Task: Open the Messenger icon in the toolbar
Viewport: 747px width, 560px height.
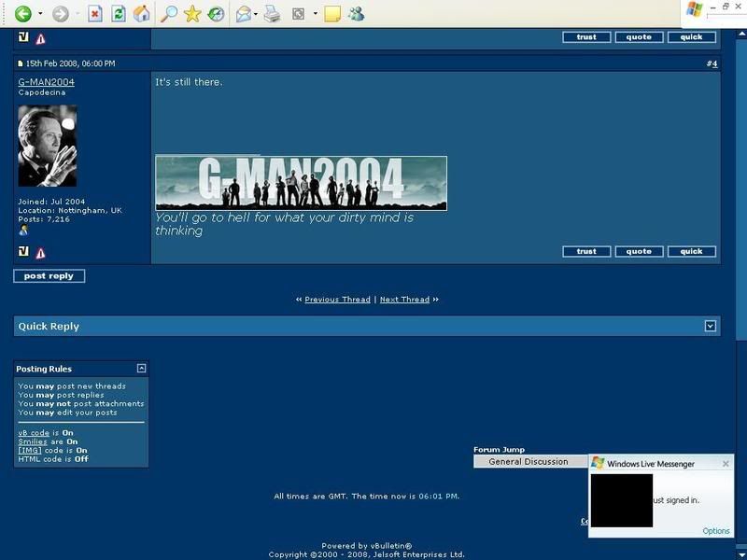Action: point(356,14)
